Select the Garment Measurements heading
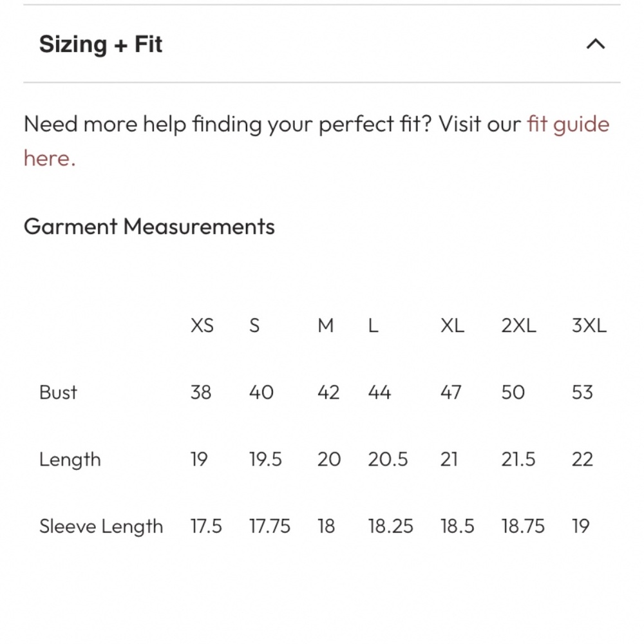The image size is (644, 644). click(149, 226)
